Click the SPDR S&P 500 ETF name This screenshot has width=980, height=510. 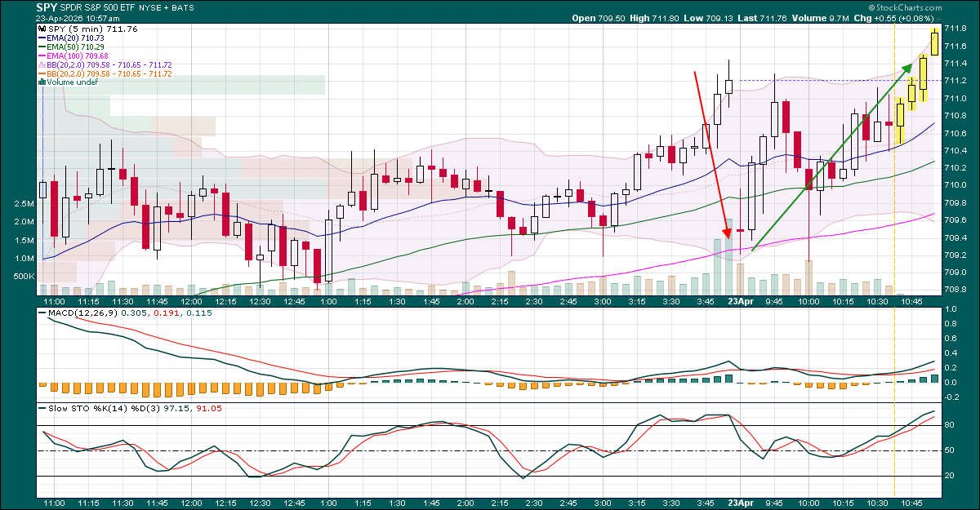coord(99,7)
